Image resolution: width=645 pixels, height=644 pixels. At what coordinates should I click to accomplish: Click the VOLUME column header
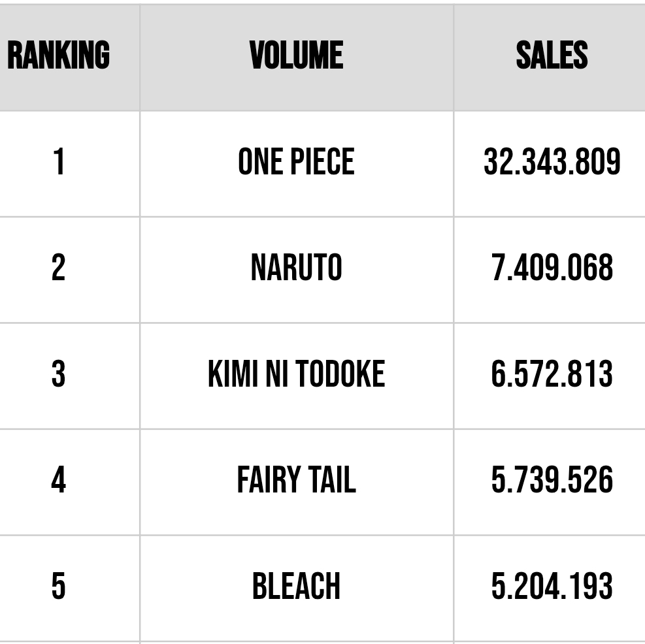click(296, 55)
